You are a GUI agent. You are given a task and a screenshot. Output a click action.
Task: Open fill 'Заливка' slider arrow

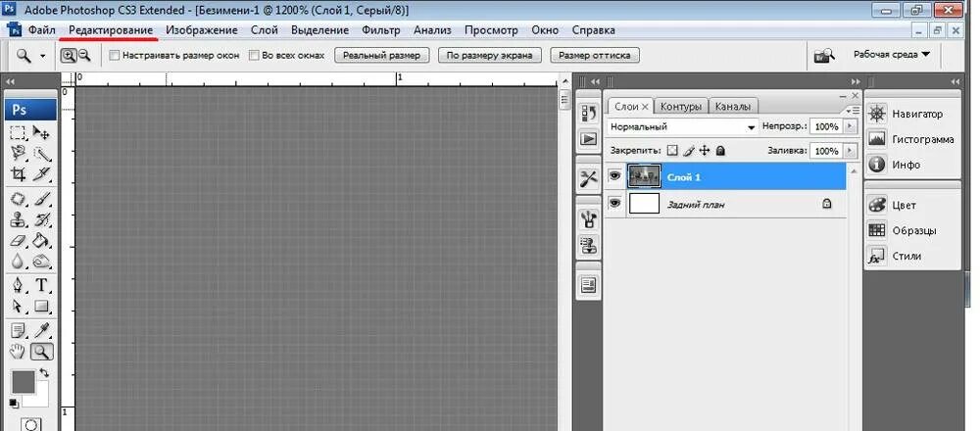point(849,151)
